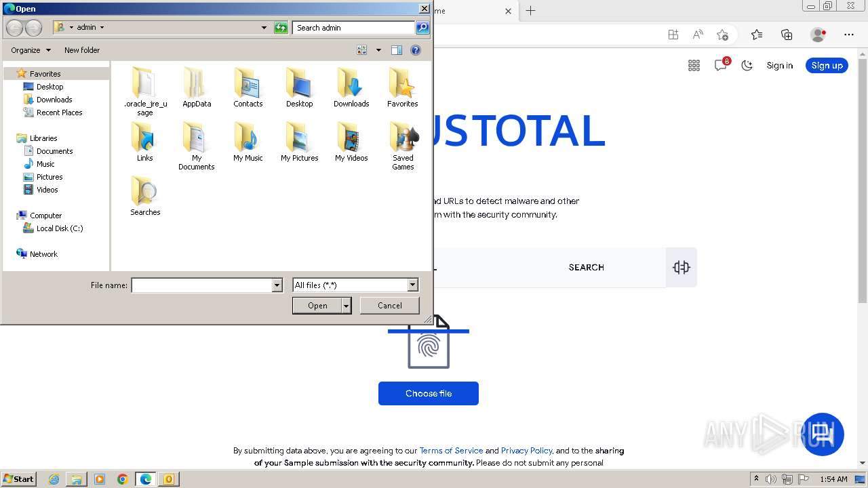Open the Organize menu
Screen dimensions: 868x488
[31, 50]
